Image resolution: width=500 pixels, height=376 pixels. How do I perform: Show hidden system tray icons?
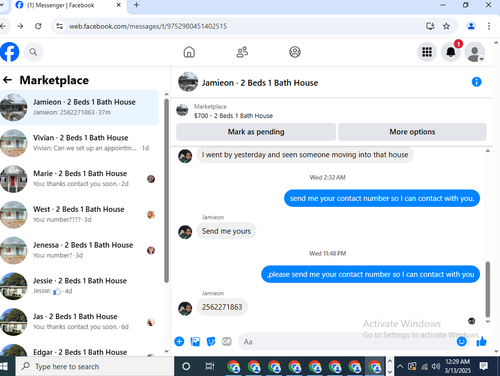pyautogui.click(x=400, y=367)
